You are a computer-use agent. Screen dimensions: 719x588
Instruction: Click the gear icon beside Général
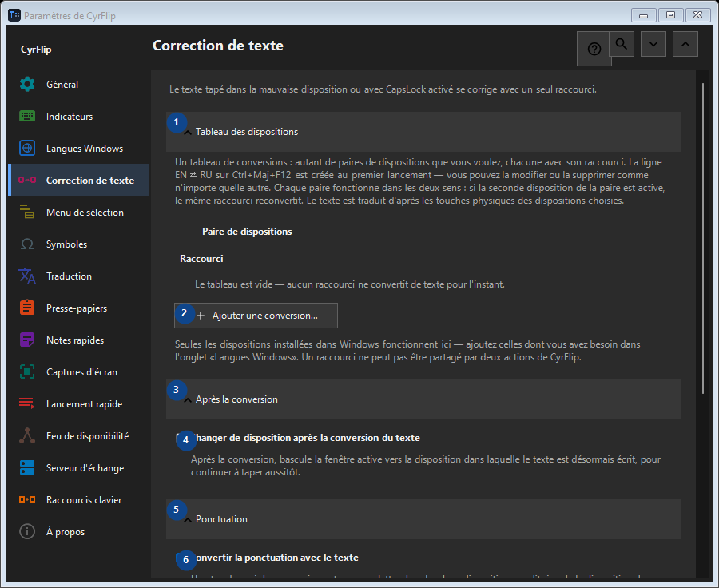pos(27,85)
